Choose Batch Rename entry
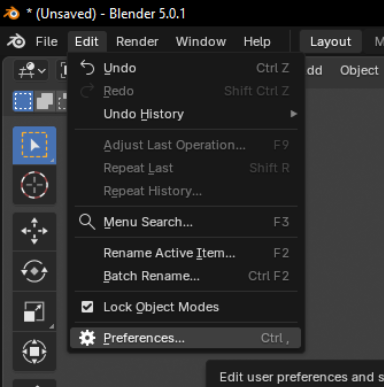Viewport: 384px width, 387px height. (x=186, y=276)
